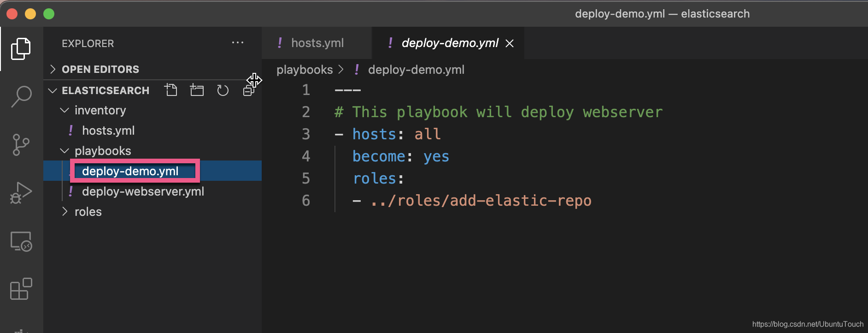Click YAML icon beside hosts.yml in tree
Image resolution: width=868 pixels, height=333 pixels.
[x=70, y=131]
